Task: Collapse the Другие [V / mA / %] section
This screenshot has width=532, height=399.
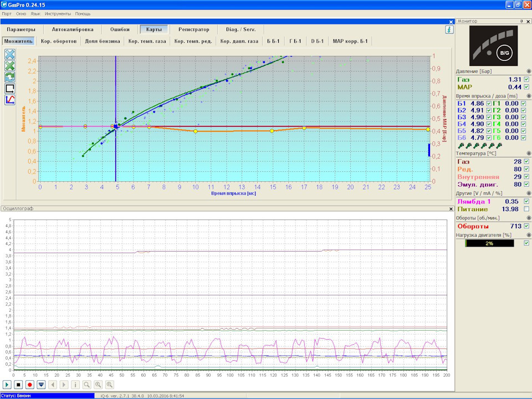Action: [529, 193]
